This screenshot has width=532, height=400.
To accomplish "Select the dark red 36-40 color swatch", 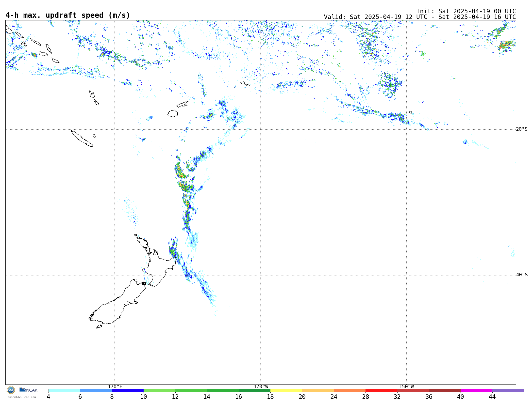I will pyautogui.click(x=445, y=390).
